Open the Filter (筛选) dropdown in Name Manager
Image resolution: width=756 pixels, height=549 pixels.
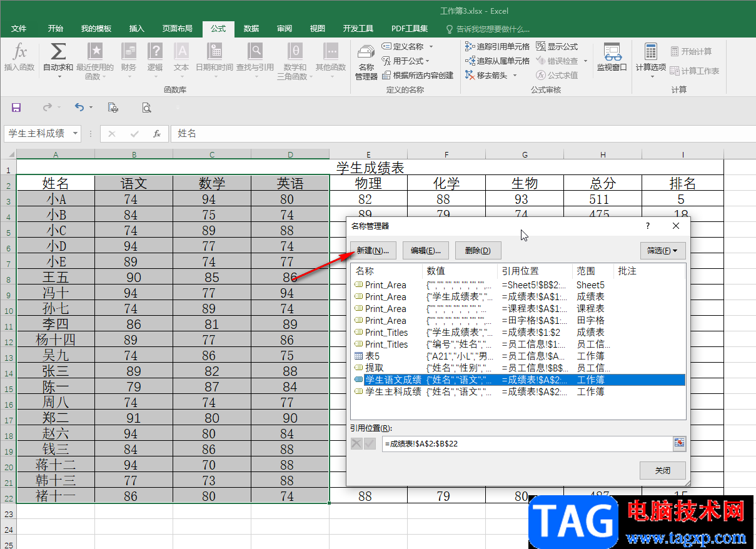663,251
